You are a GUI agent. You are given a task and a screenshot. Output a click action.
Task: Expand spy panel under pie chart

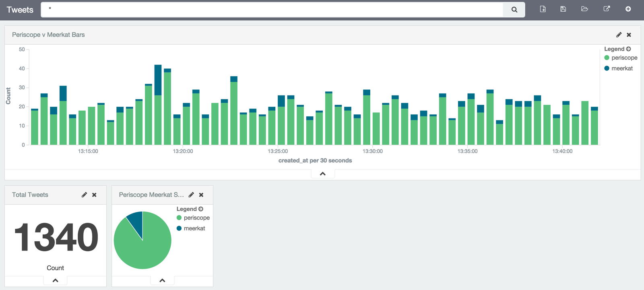pos(162,280)
